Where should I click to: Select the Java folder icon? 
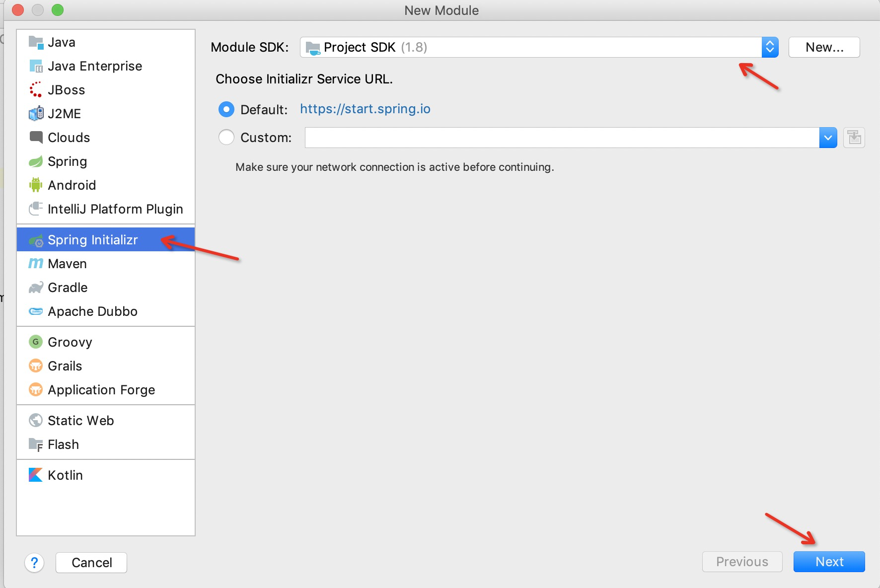point(36,42)
